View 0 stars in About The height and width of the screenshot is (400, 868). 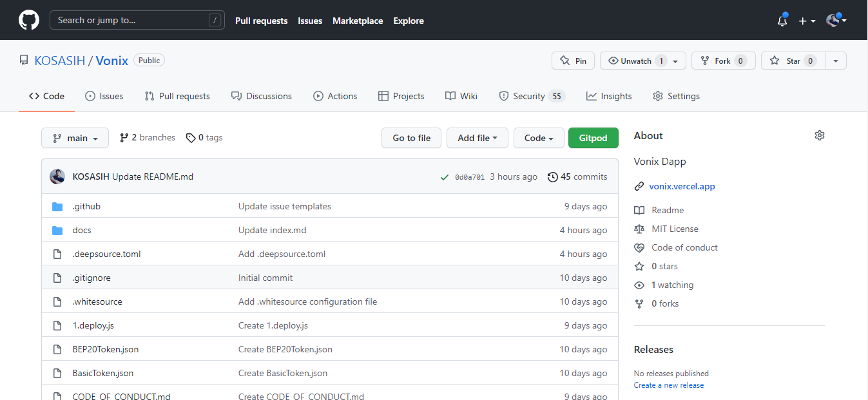tap(664, 266)
